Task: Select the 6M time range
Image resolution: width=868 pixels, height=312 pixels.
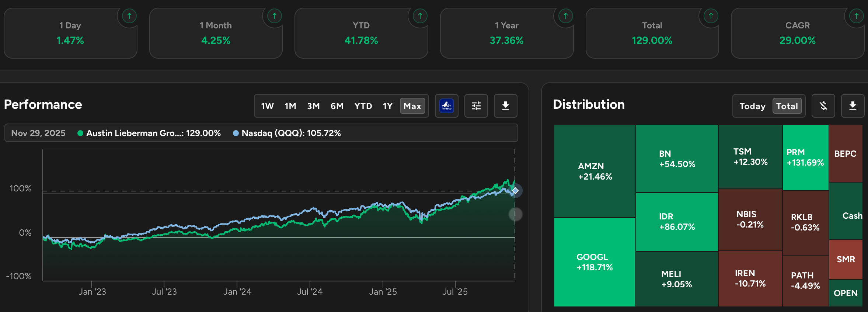Action: coord(337,106)
